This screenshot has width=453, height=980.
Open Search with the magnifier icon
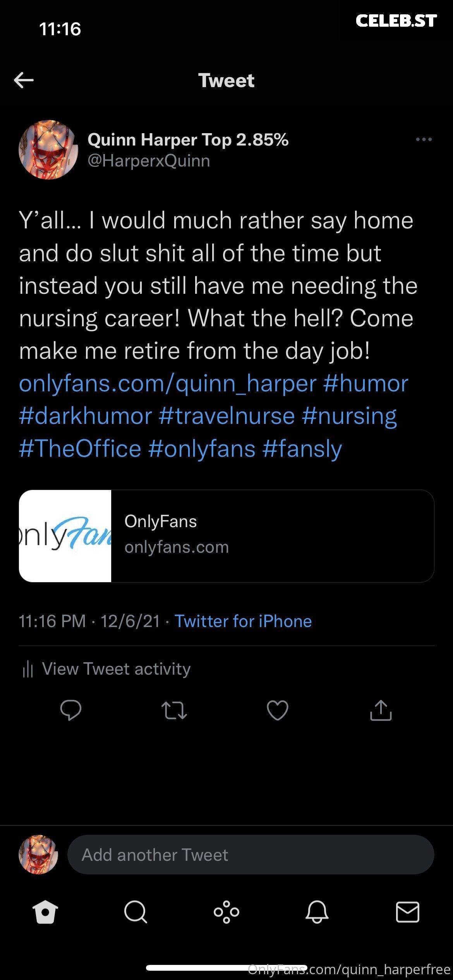[x=136, y=912]
